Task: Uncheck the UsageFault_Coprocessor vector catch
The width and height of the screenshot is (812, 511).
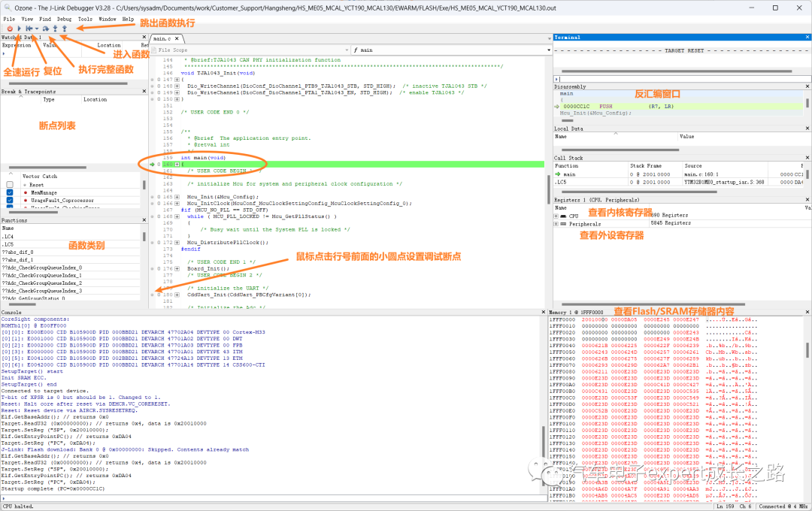Action: click(10, 201)
